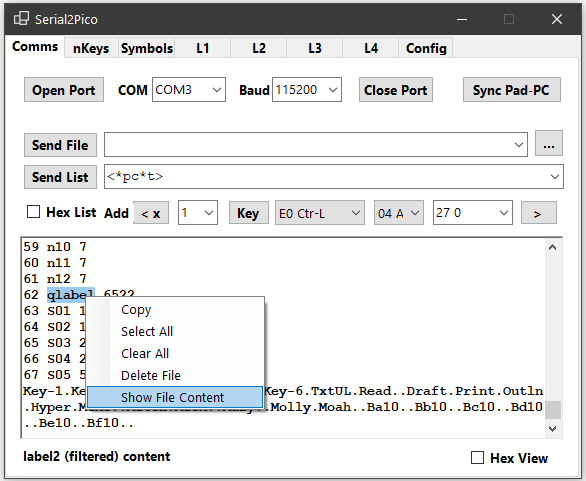Screen dimensions: 586x481
Task: Click the Sync Pad-PC button
Action: point(512,90)
